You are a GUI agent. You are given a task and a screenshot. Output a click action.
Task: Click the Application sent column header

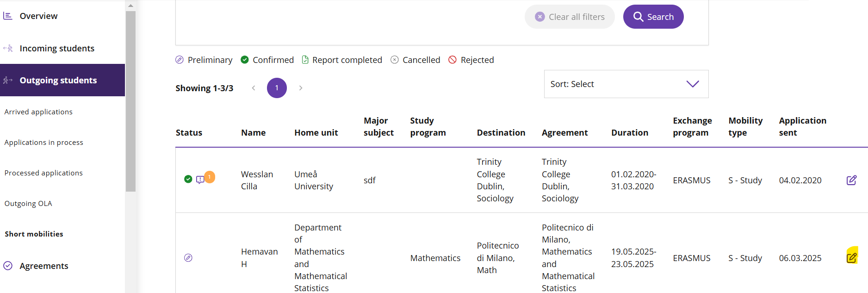pyautogui.click(x=802, y=127)
